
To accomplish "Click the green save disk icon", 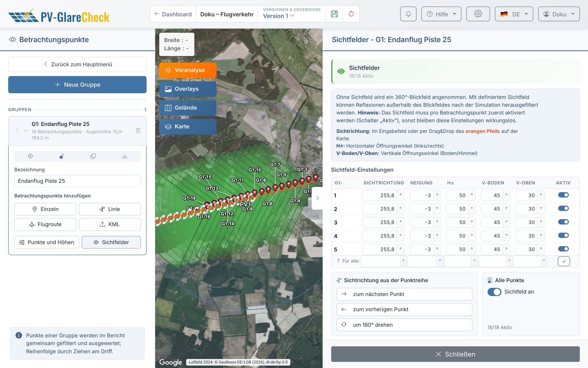I will [334, 14].
